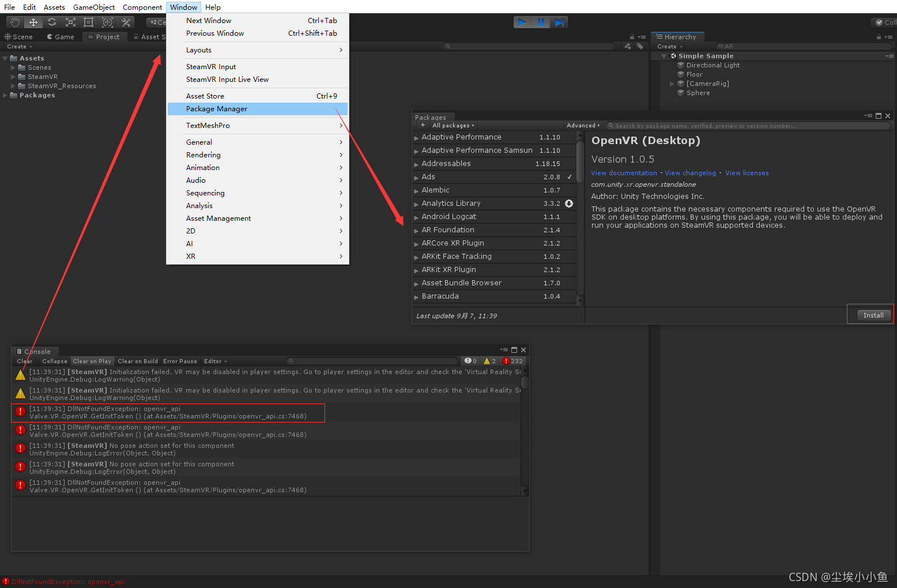Switch to the Game tab
The image size is (897, 588).
[61, 37]
